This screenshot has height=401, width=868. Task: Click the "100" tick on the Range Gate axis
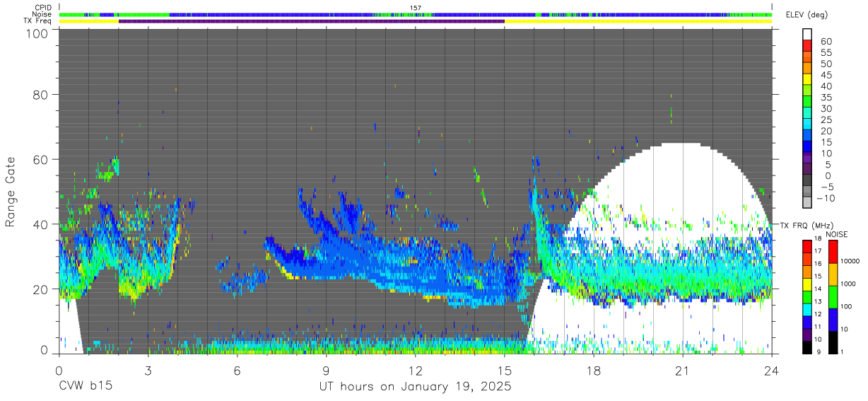(35, 33)
